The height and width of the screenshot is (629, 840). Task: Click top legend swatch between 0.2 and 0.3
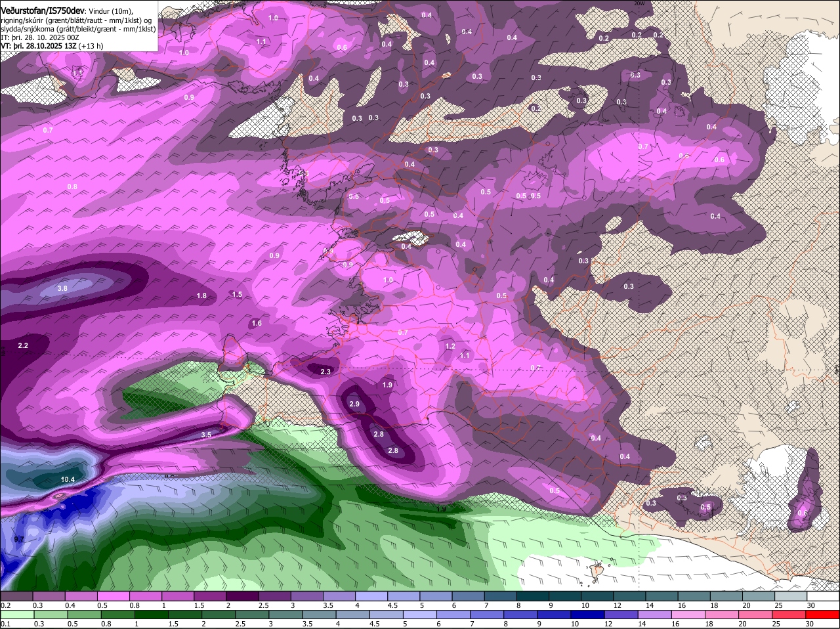click(16, 596)
